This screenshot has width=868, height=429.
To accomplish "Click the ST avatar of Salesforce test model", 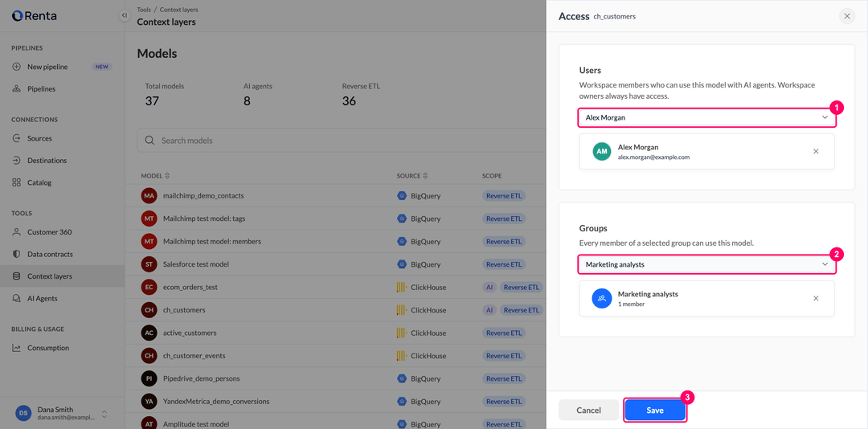I will (x=149, y=264).
